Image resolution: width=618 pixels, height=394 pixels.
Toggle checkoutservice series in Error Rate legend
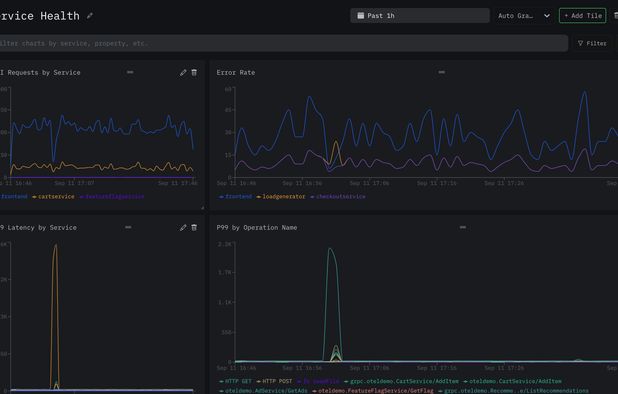(x=338, y=197)
